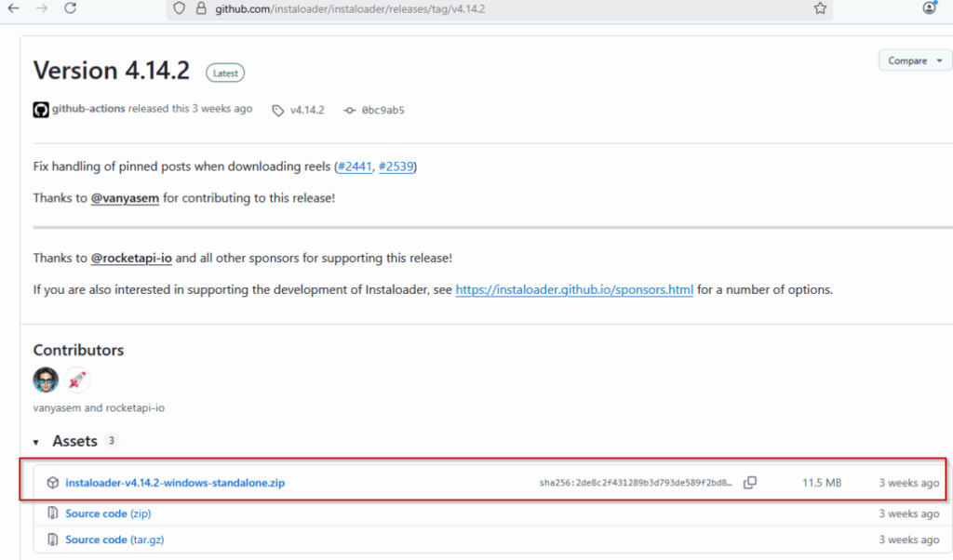Open the Compare dropdown
Viewport: 953px width, 560px height.
[915, 60]
